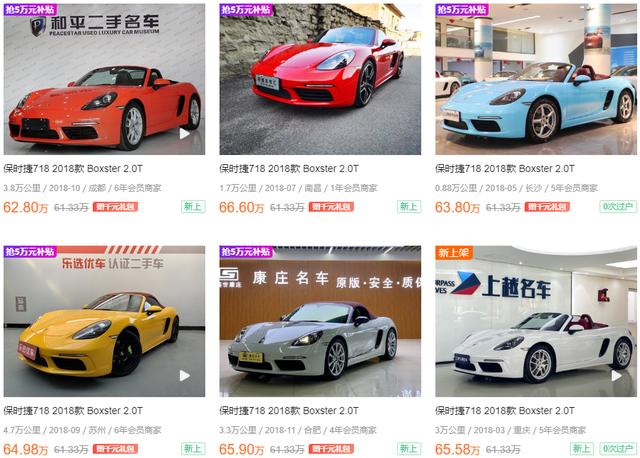Click 抢5万元补贴 badge on red Boxster

pyautogui.click(x=246, y=10)
